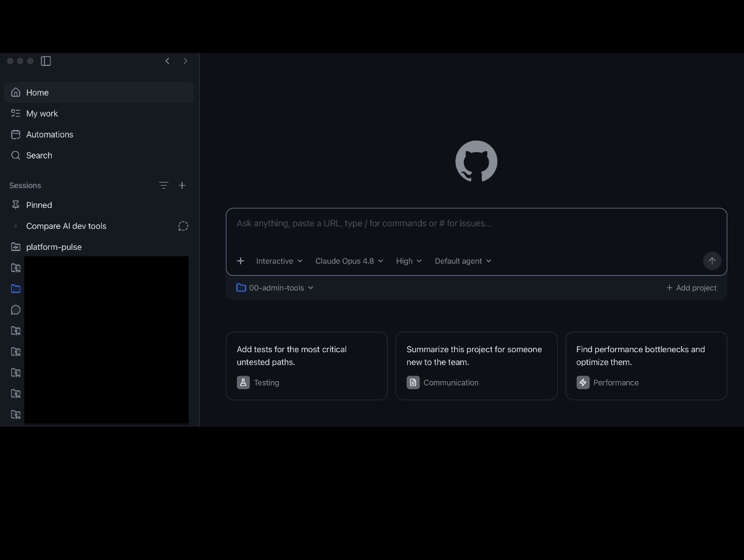Filter sessions with the filter icon
744x560 pixels.
click(x=163, y=185)
